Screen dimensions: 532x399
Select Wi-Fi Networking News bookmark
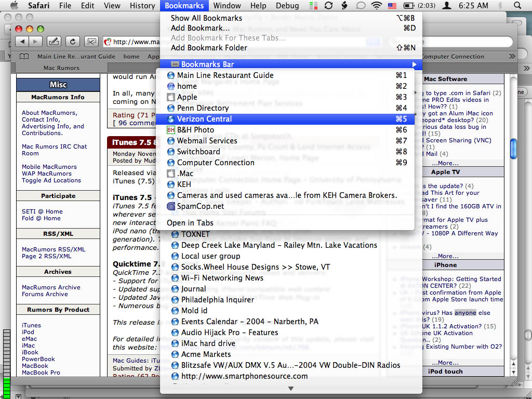pos(291,278)
